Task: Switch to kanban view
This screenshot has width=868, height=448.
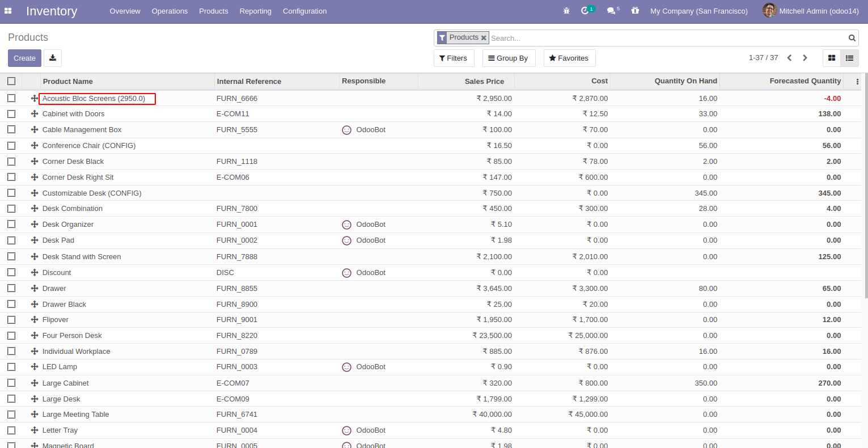Action: tap(832, 58)
